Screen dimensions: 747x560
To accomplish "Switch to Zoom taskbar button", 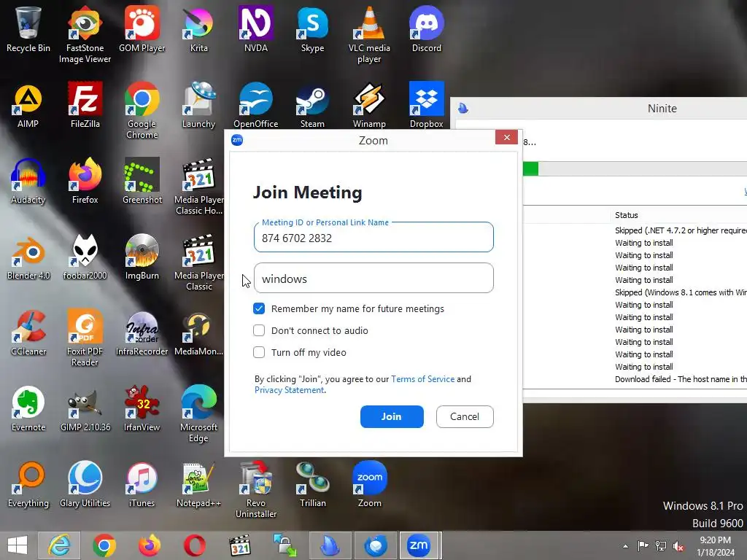I will 419,545.
